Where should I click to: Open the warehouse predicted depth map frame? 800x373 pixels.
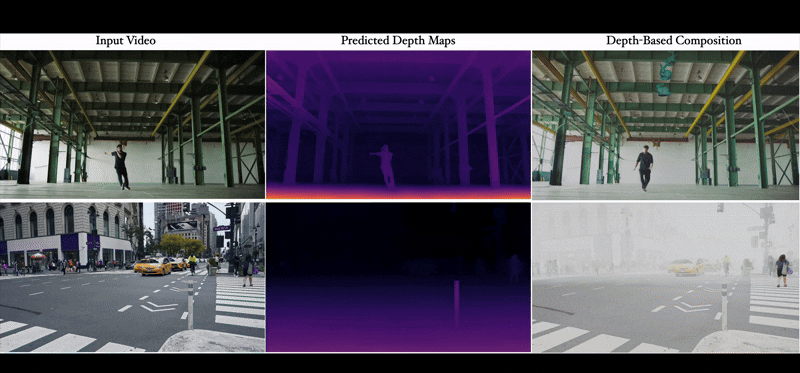[x=398, y=125]
